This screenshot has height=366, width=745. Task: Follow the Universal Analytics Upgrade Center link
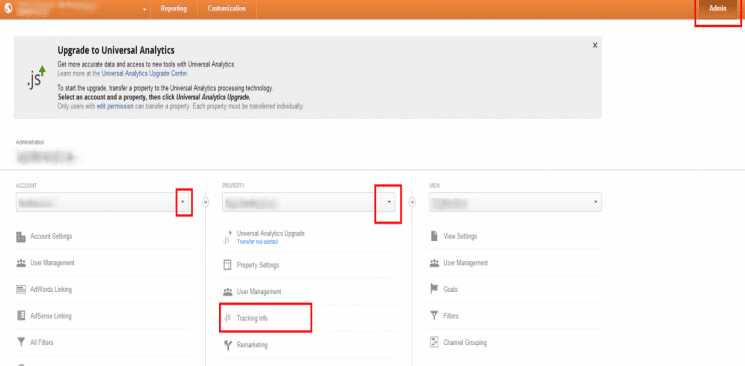[144, 74]
